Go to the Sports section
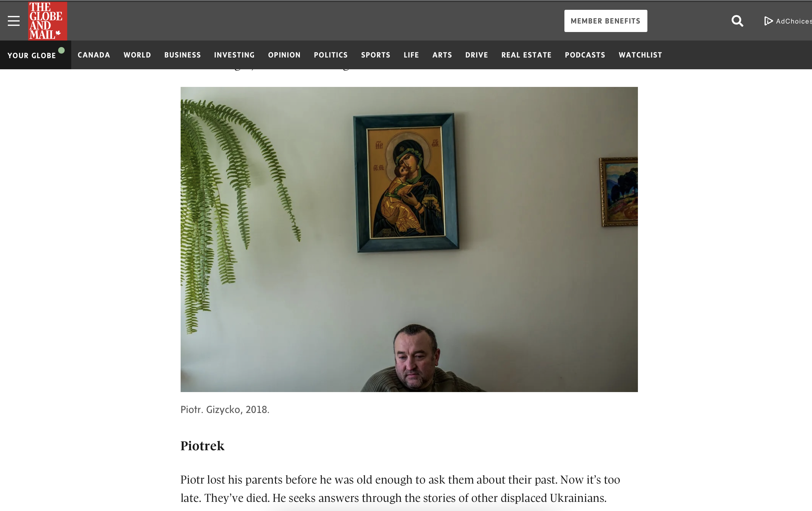This screenshot has height=511, width=812. pyautogui.click(x=376, y=55)
